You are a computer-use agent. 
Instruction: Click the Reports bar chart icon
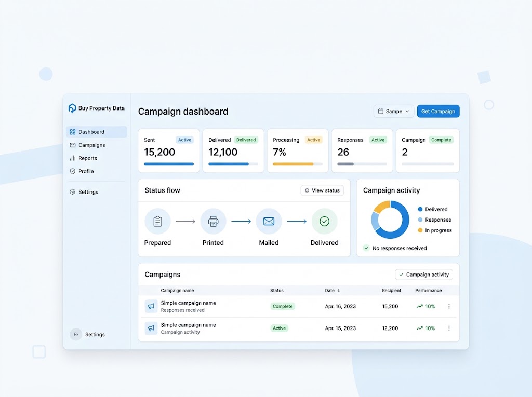(x=73, y=158)
